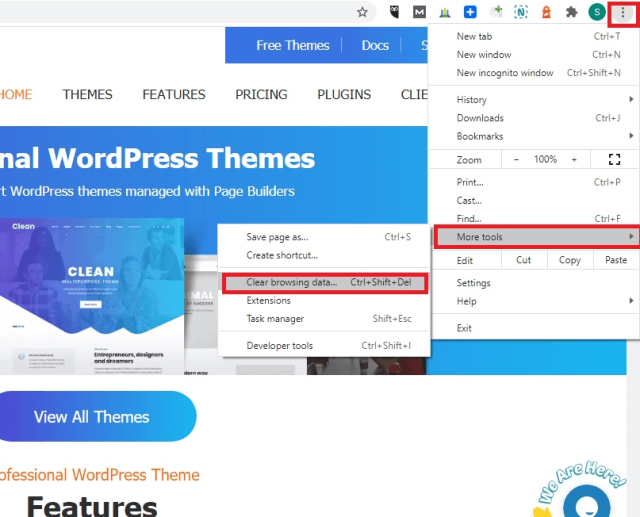This screenshot has height=517, width=640.
Task: Open the Hootsuite owl extension
Action: click(394, 12)
